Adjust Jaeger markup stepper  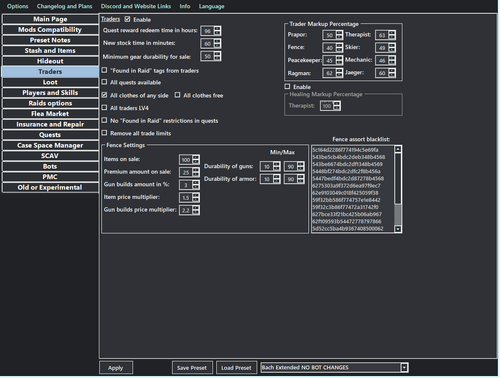click(392, 73)
